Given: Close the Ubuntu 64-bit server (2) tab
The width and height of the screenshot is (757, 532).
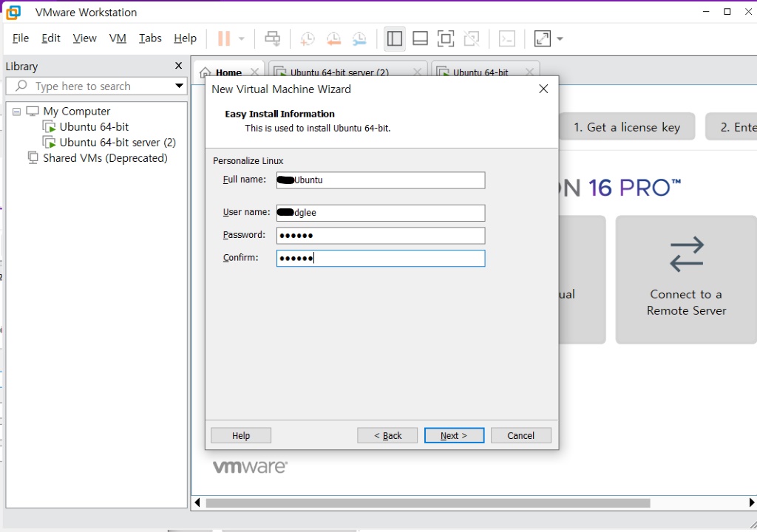Looking at the screenshot, I should [x=417, y=72].
